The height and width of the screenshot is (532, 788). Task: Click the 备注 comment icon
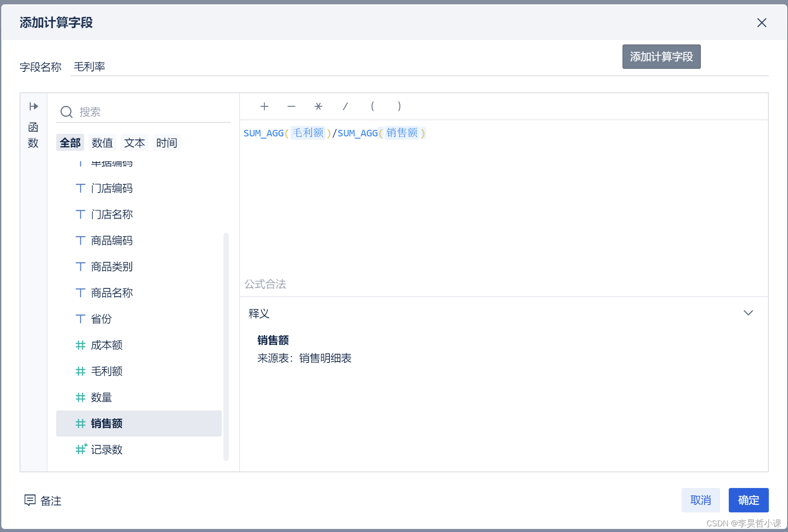pyautogui.click(x=30, y=500)
